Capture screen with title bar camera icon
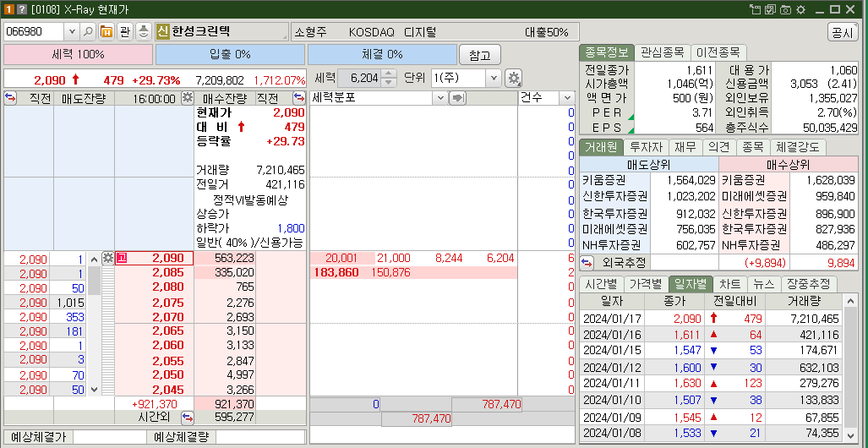868x448 pixels. (x=785, y=8)
